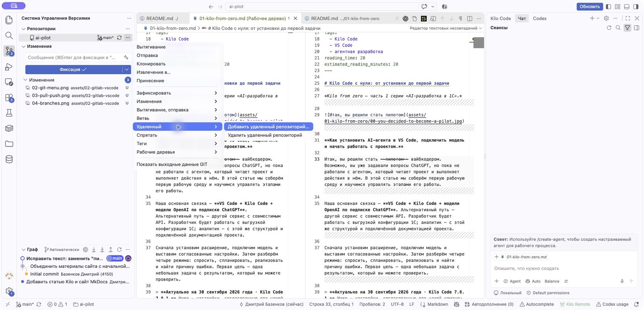Screen dimensions: 644x310
Task: Start voice input in Kilo Code chat
Action: [622, 281]
